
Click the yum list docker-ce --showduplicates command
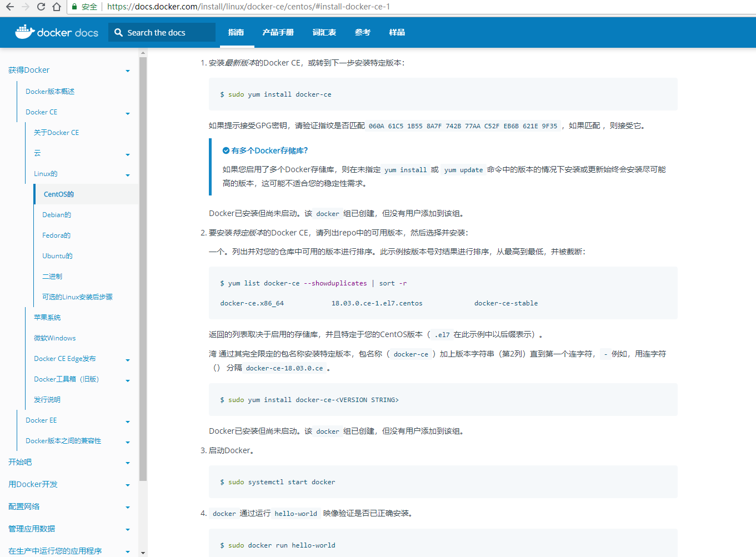(x=313, y=283)
